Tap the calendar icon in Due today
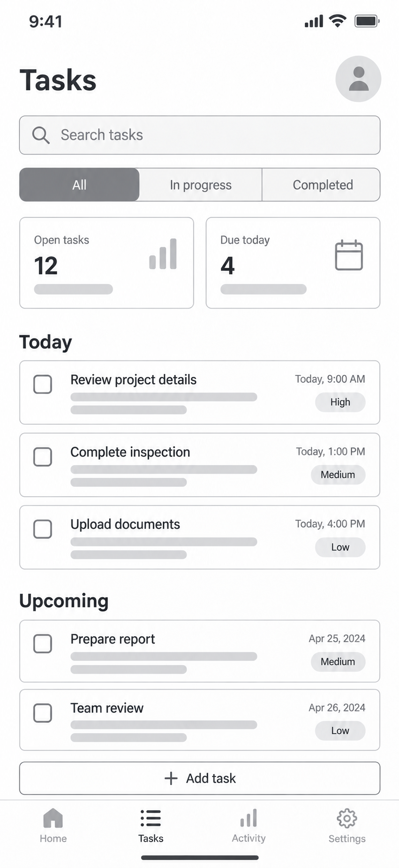 349,255
